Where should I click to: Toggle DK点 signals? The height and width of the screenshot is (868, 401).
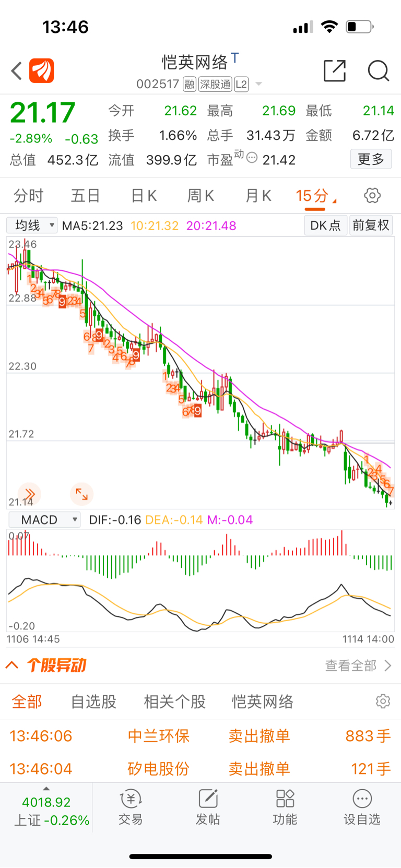click(x=325, y=225)
